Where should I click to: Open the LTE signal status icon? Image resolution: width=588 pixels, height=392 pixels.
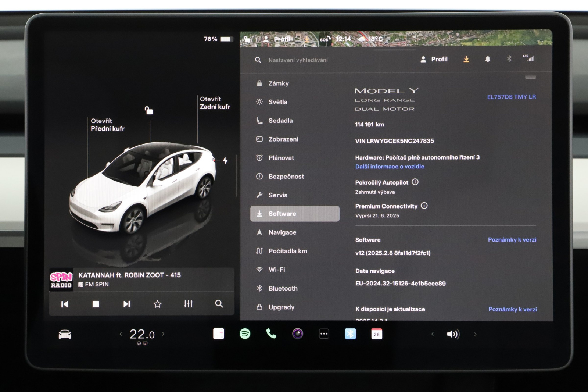[x=528, y=58]
